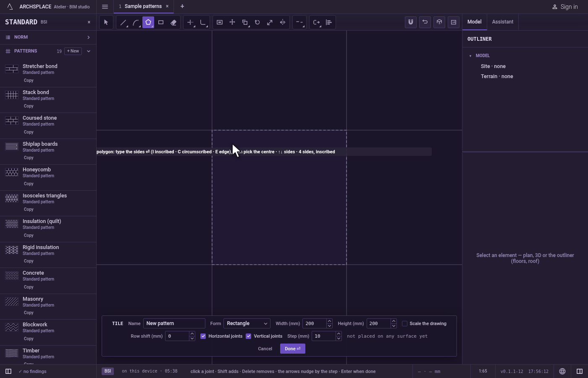Viewport: 588px width, 378px height.
Task: Click the Cancel button
Action: (x=265, y=349)
